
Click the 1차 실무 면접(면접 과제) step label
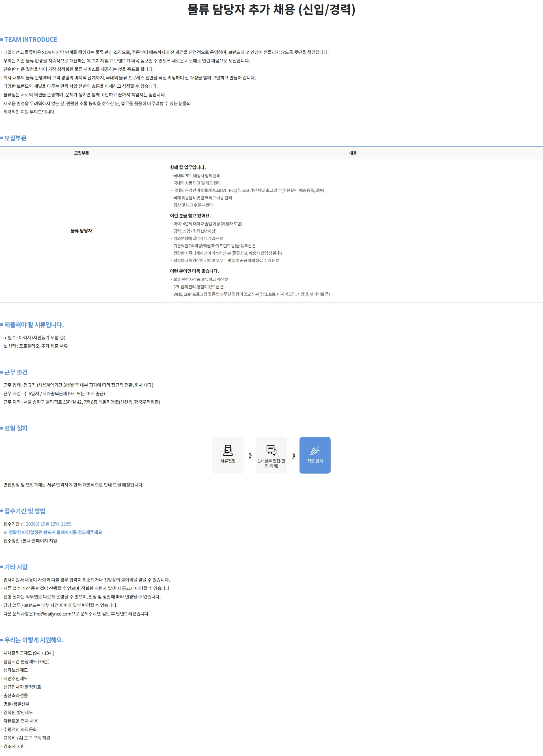point(271,463)
